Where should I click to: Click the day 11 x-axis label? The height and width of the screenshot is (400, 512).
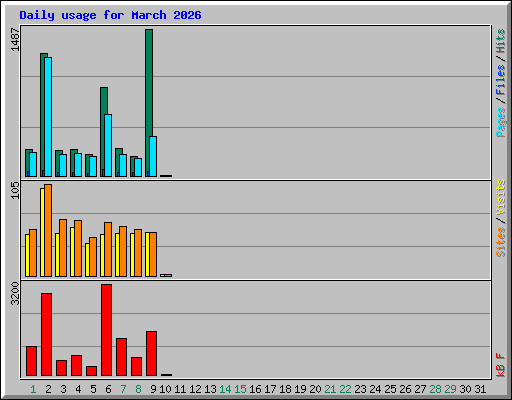pyautogui.click(x=180, y=389)
